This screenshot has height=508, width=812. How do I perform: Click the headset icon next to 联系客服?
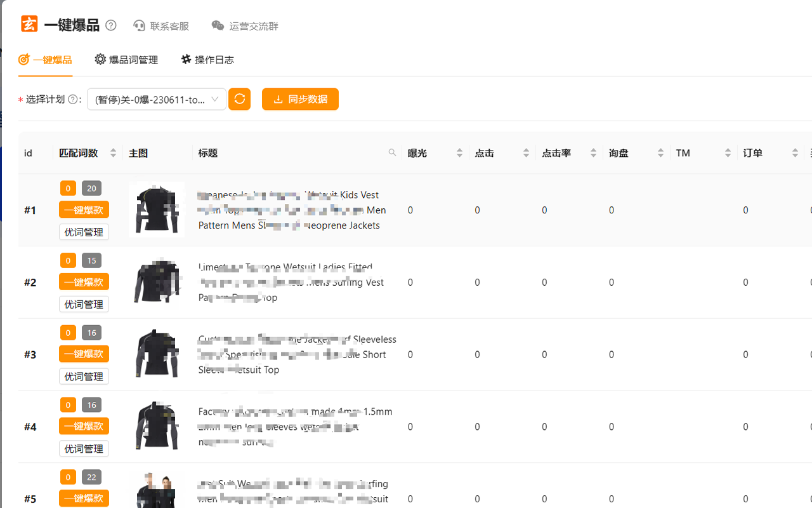[x=139, y=25]
